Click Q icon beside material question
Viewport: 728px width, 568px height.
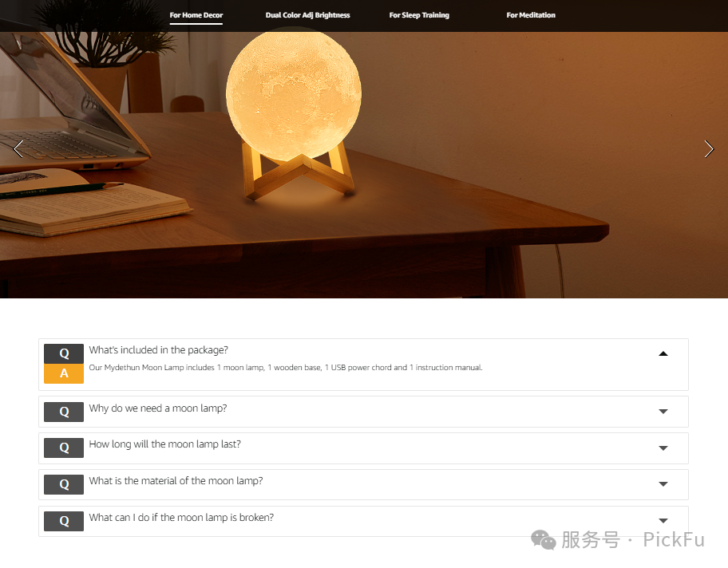(x=64, y=484)
